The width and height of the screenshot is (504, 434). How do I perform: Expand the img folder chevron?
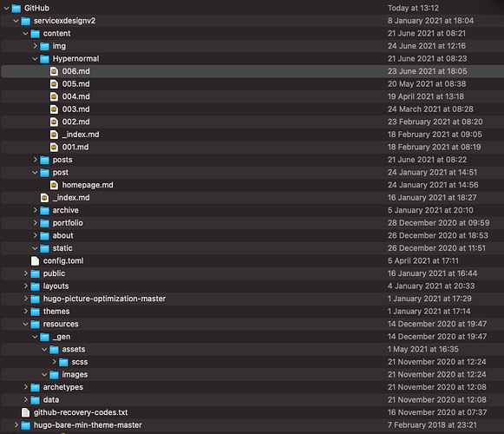coord(35,46)
